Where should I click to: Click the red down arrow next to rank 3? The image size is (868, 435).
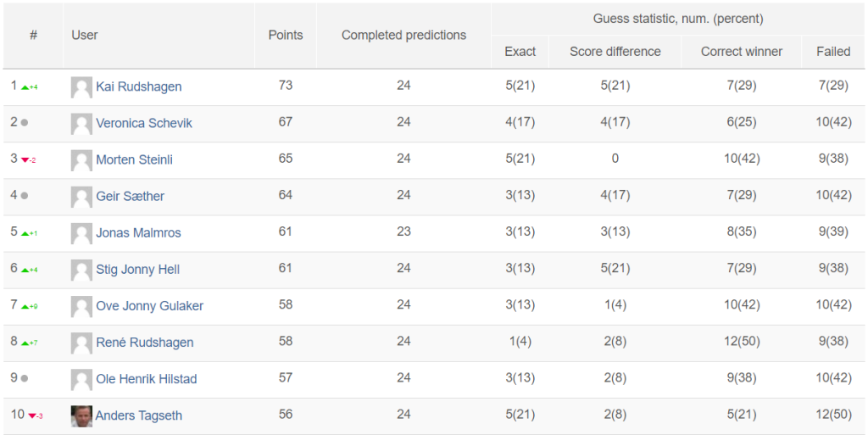25,160
